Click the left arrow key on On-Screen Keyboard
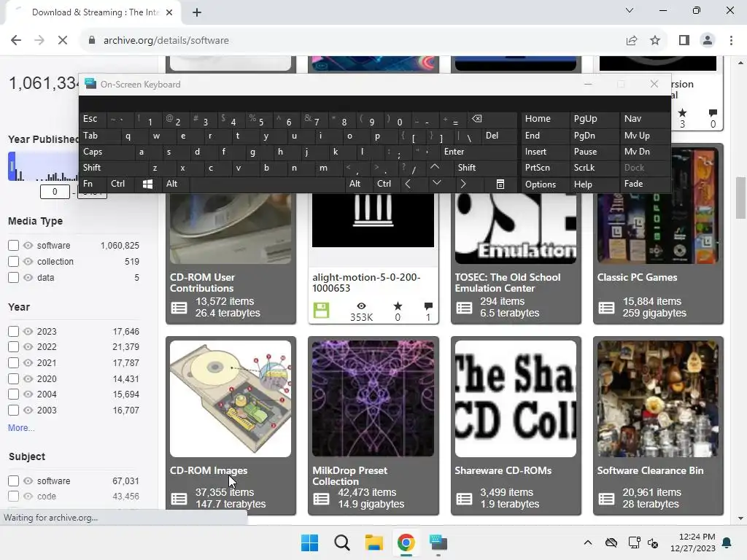Viewport: 747px width, 560px height. click(408, 184)
